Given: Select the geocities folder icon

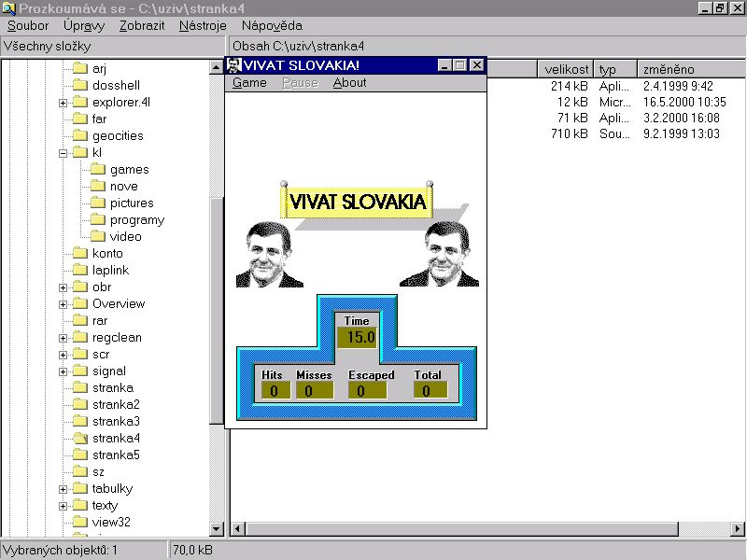Looking at the screenshot, I should (79, 135).
